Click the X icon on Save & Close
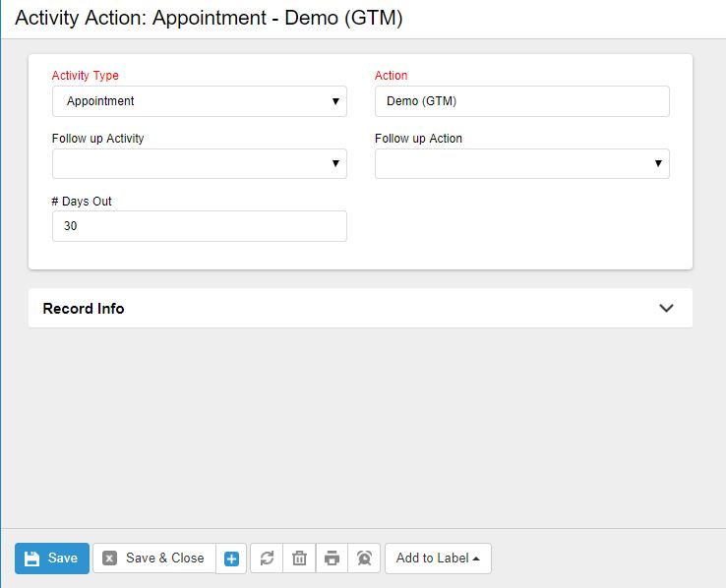This screenshot has height=588, width=726. 110,559
